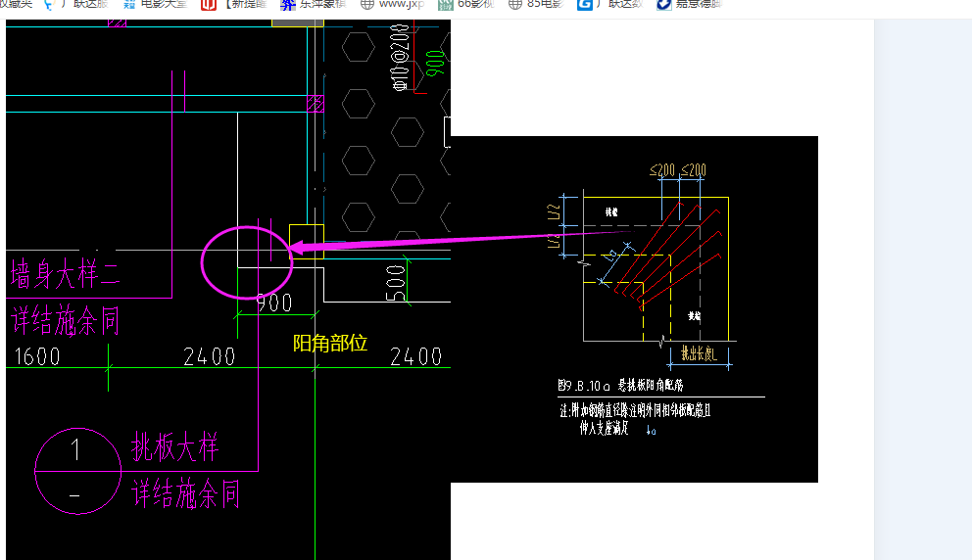Image resolution: width=972 pixels, height=560 pixels.
Task: Click the 注: note text under the caption
Action: point(635,419)
